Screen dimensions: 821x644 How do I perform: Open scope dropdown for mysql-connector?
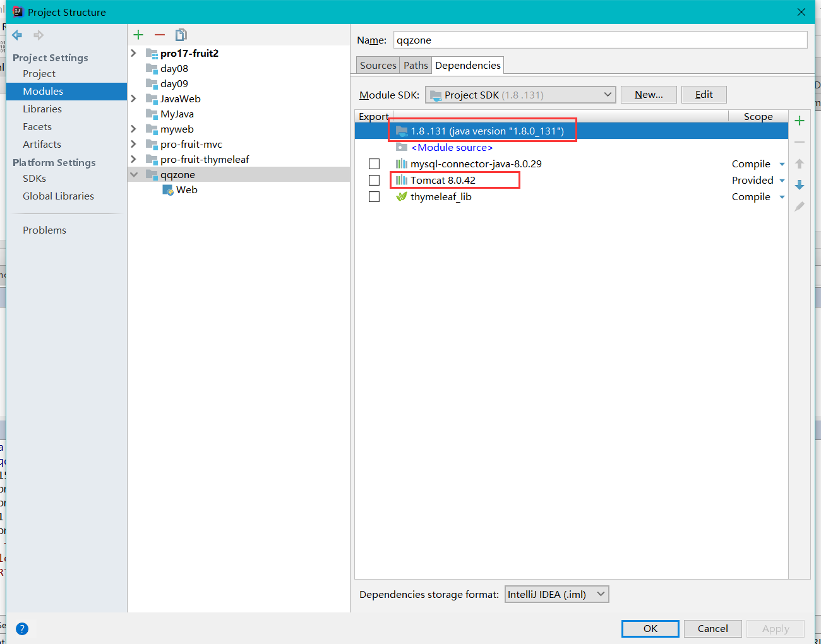[x=782, y=164]
